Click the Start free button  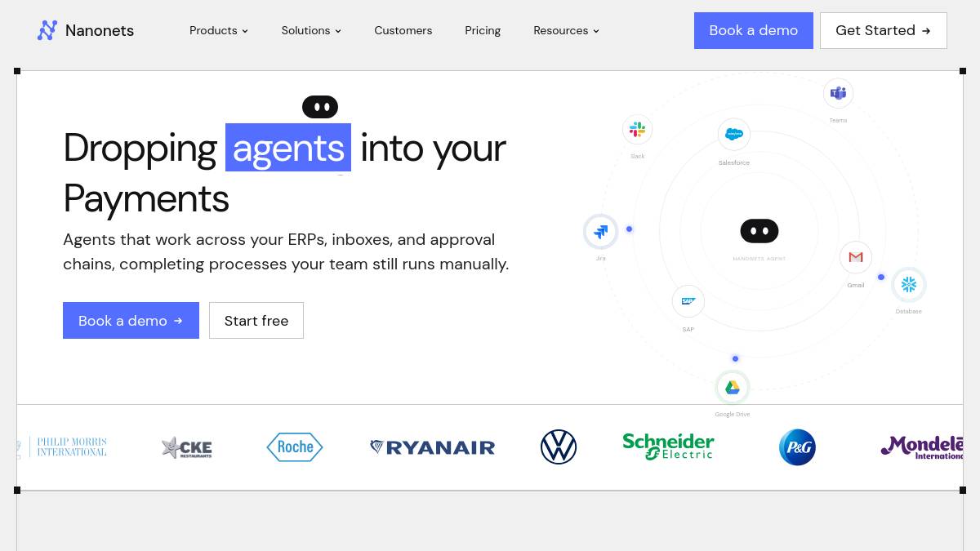[256, 321]
